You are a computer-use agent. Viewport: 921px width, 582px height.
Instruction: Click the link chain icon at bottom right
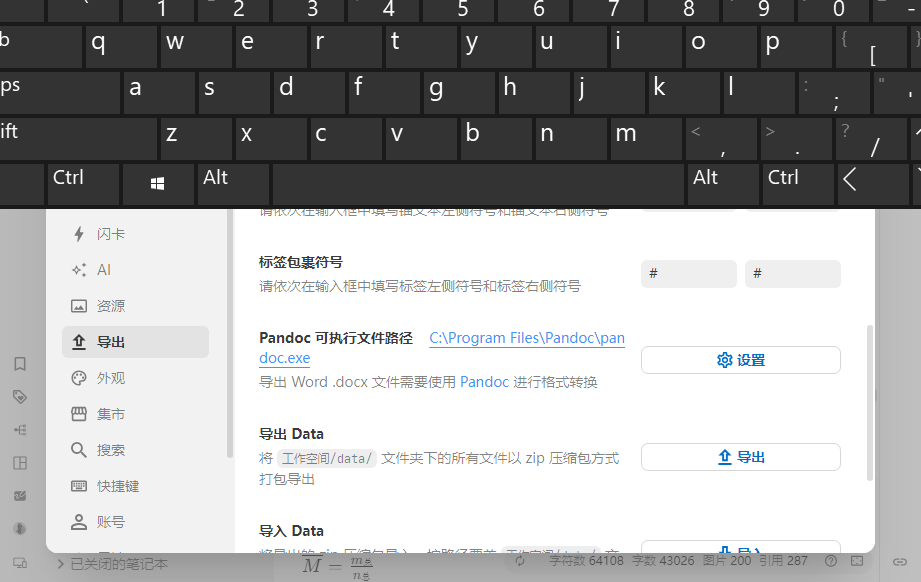[x=900, y=562]
